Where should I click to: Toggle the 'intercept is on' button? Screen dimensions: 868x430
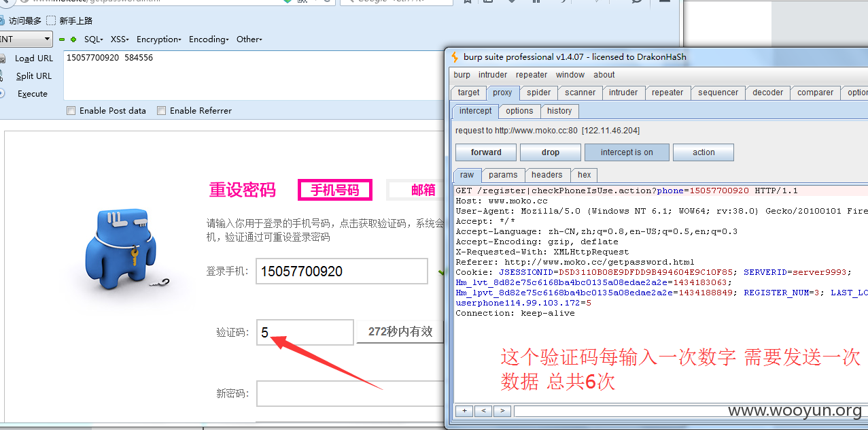tap(626, 152)
